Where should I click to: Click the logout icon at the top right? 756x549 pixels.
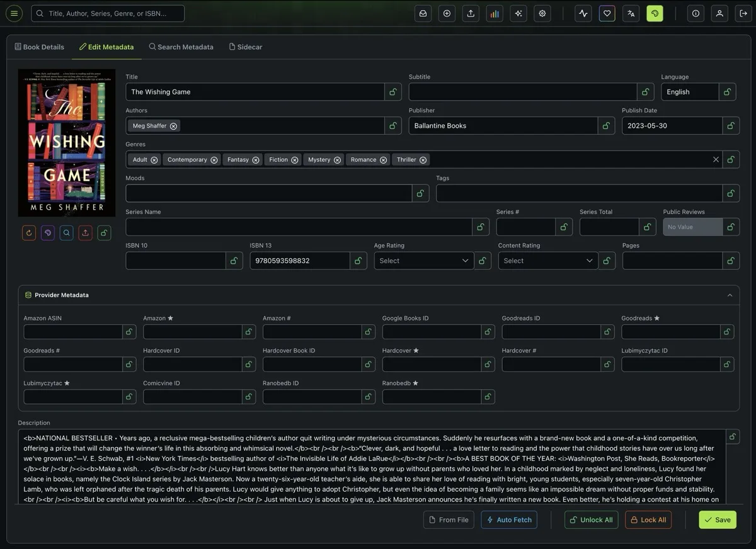tap(743, 13)
